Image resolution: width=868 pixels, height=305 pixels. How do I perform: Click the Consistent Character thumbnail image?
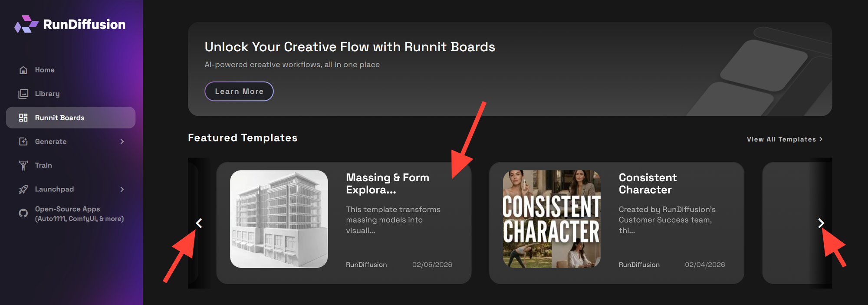552,219
